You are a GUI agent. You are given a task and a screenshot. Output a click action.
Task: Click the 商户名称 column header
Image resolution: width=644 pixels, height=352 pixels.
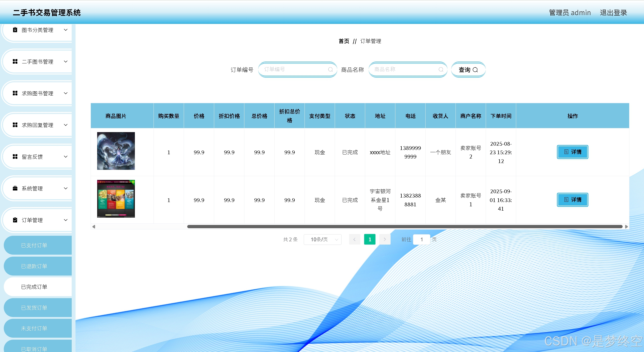point(471,116)
